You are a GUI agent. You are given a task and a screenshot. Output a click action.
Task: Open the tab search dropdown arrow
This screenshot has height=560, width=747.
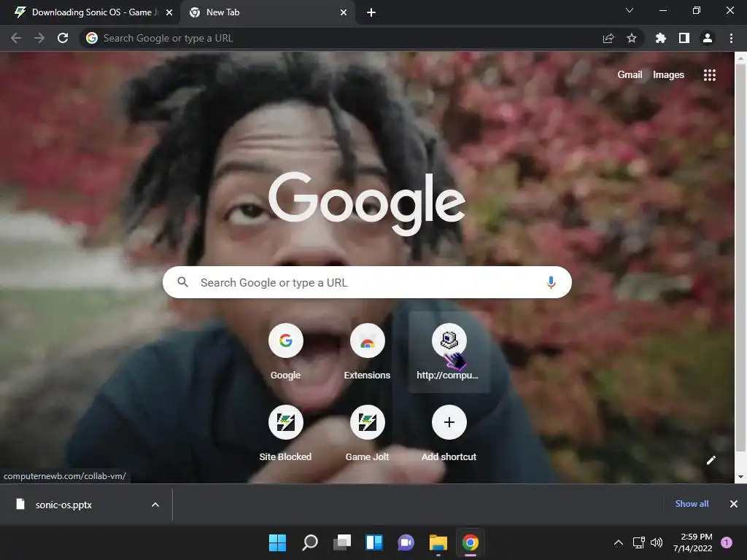[630, 10]
